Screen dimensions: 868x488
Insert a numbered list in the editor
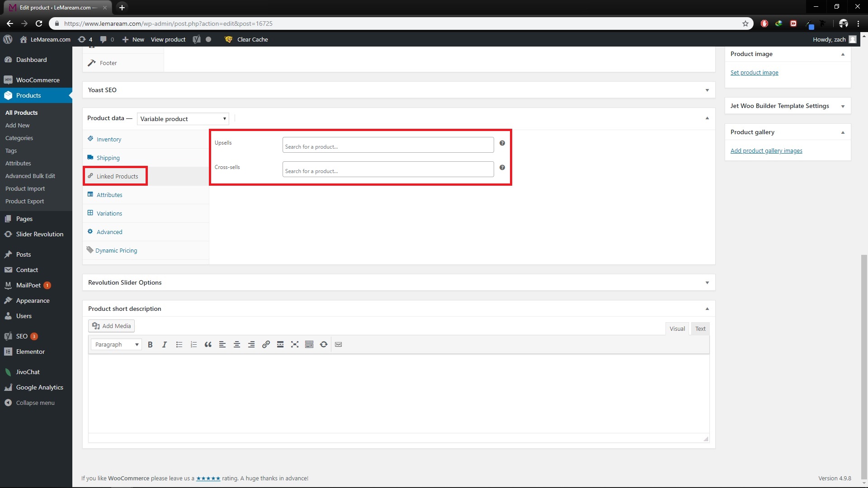click(193, 344)
